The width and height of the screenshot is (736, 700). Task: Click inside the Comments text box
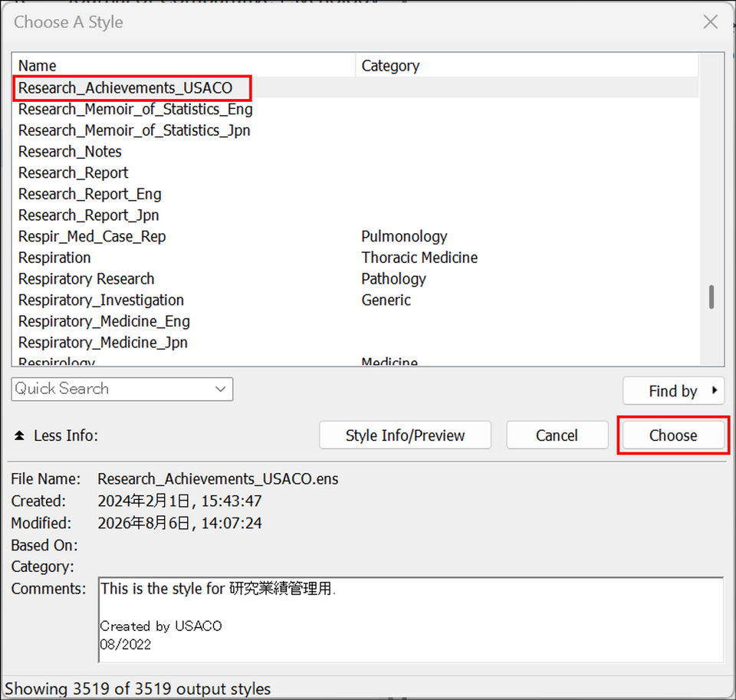tap(411, 619)
